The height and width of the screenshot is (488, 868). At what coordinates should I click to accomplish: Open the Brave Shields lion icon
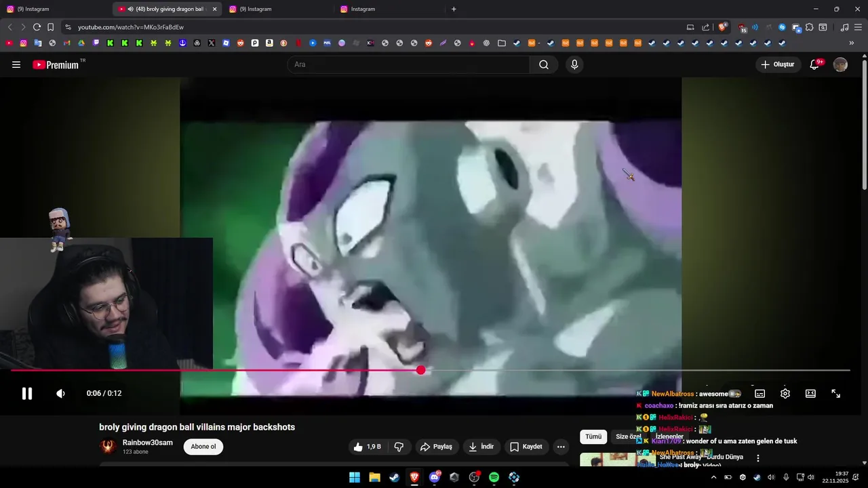(x=723, y=27)
